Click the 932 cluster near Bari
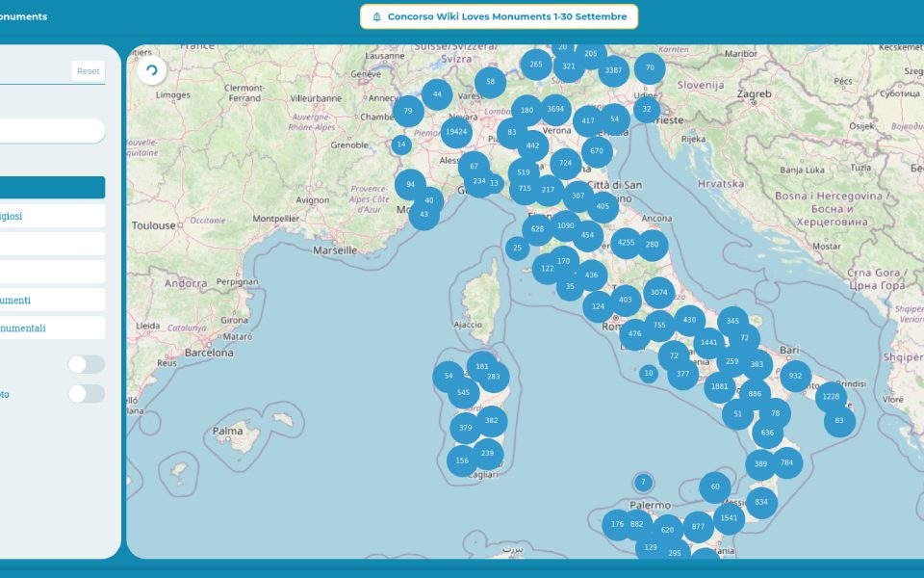Image resolution: width=924 pixels, height=578 pixels. (795, 376)
